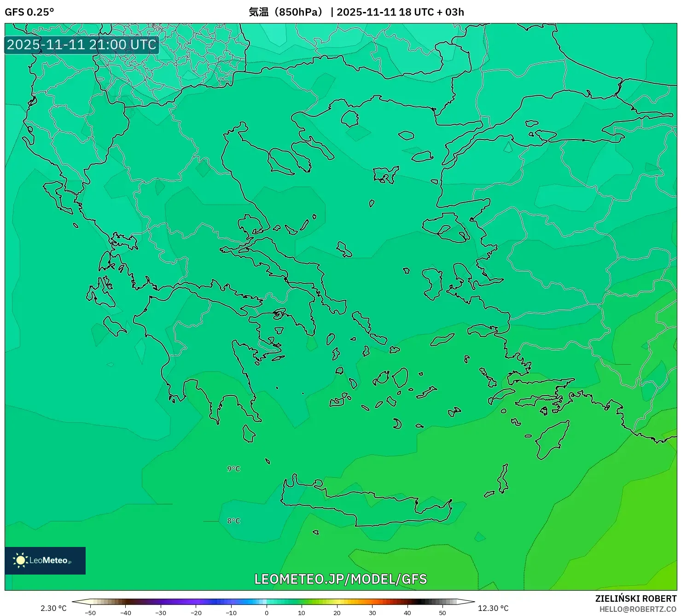Click the 2025-11-11 21:00 UTC timestamp badge
681x616 pixels.
[x=81, y=45]
